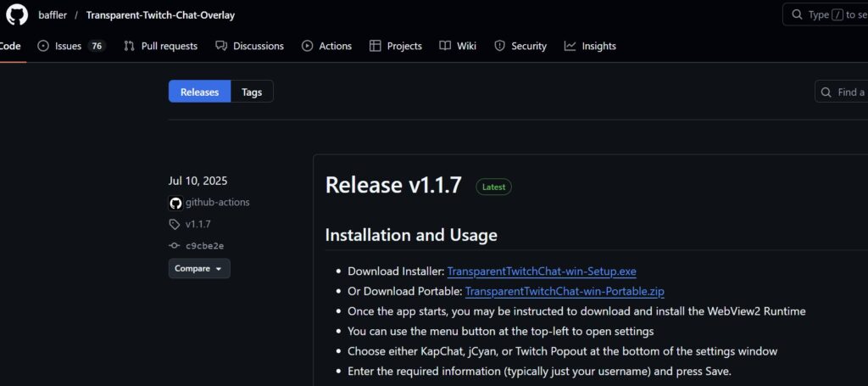Click the menu button settings instruction line
Viewport: 868px width, 386px height.
tap(501, 331)
